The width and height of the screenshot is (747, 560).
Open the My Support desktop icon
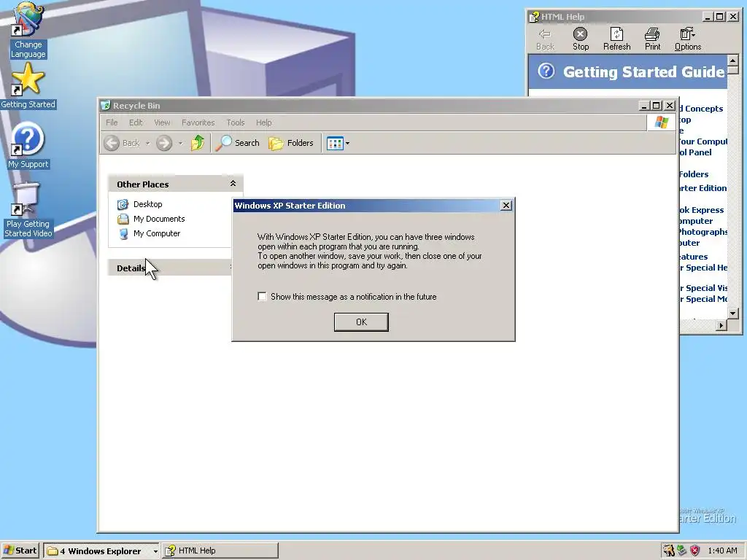pos(28,145)
